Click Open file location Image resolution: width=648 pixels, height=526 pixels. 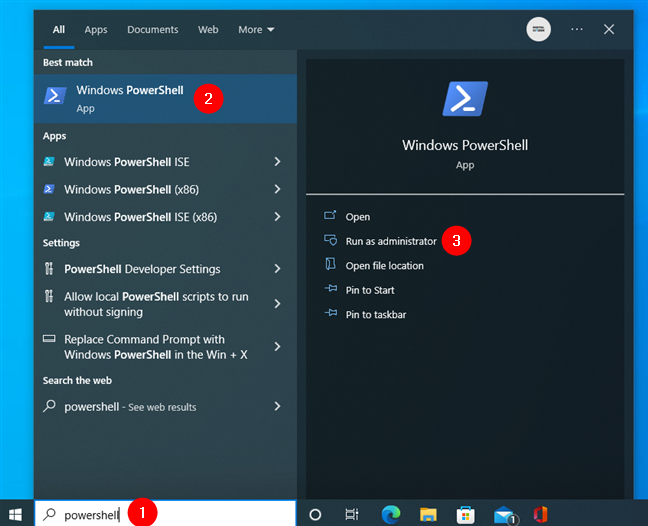click(384, 266)
